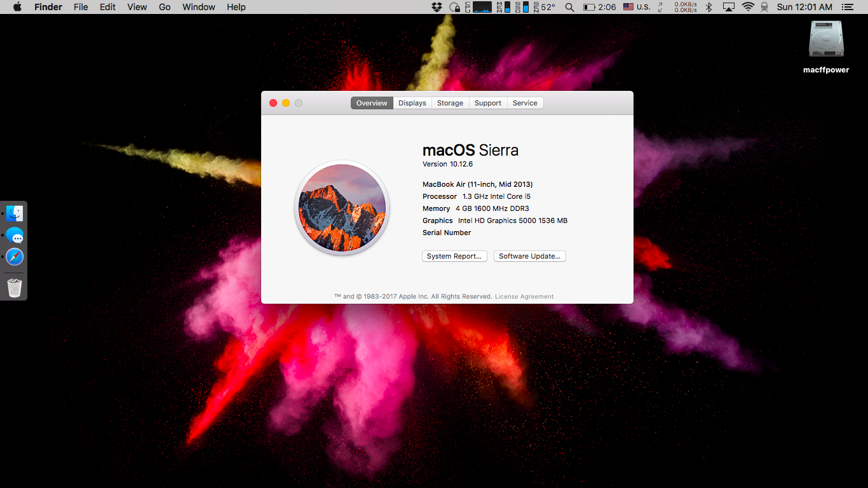
Task: Open the Apple menu
Action: 17,7
